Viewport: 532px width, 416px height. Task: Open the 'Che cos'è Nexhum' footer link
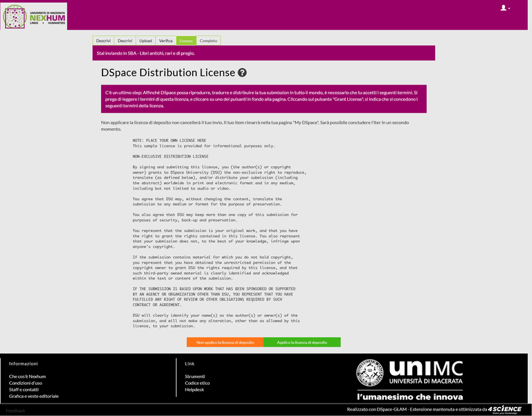pyautogui.click(x=27, y=377)
